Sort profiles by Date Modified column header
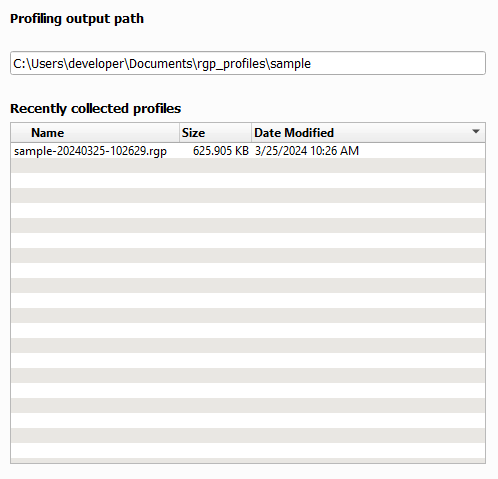Viewport: 498px width, 479px height. click(x=368, y=133)
